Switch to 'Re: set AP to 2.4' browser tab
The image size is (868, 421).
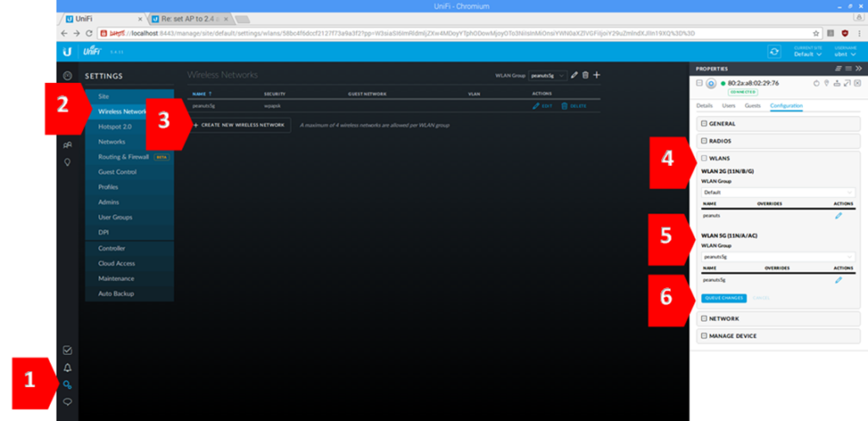(190, 19)
